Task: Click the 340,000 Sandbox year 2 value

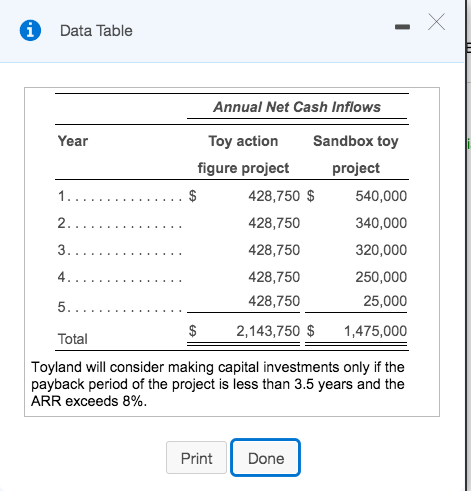Action: point(381,223)
